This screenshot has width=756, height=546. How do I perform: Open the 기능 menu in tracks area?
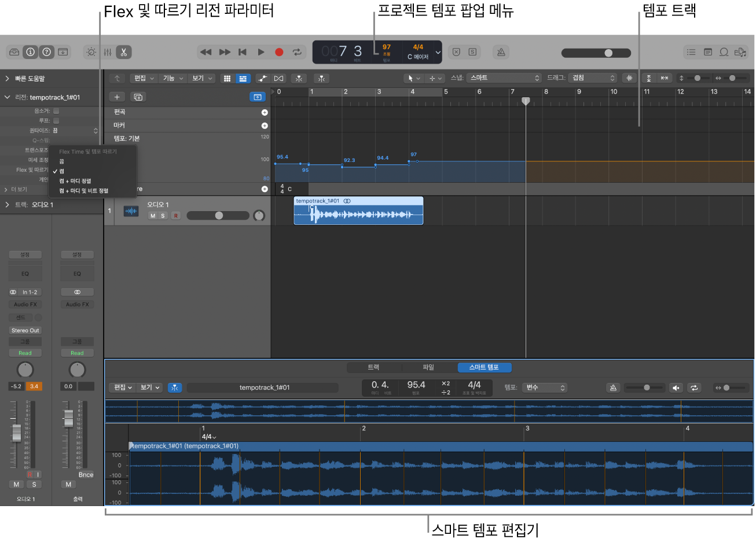pos(173,78)
